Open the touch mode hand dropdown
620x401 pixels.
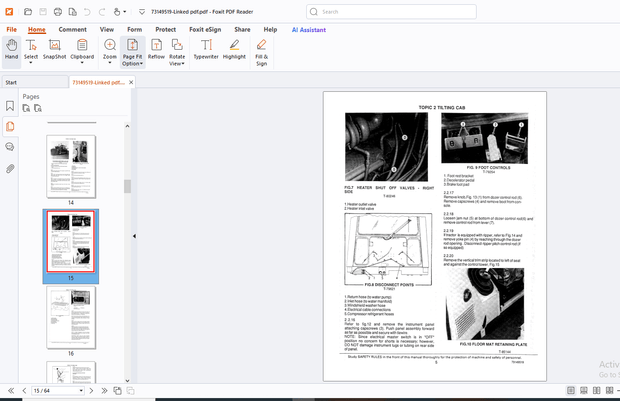pos(119,12)
